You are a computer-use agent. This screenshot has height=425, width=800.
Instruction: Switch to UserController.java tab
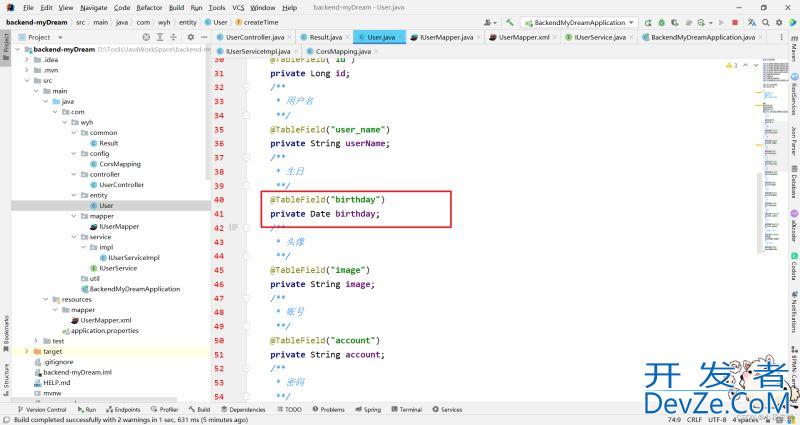pyautogui.click(x=253, y=37)
